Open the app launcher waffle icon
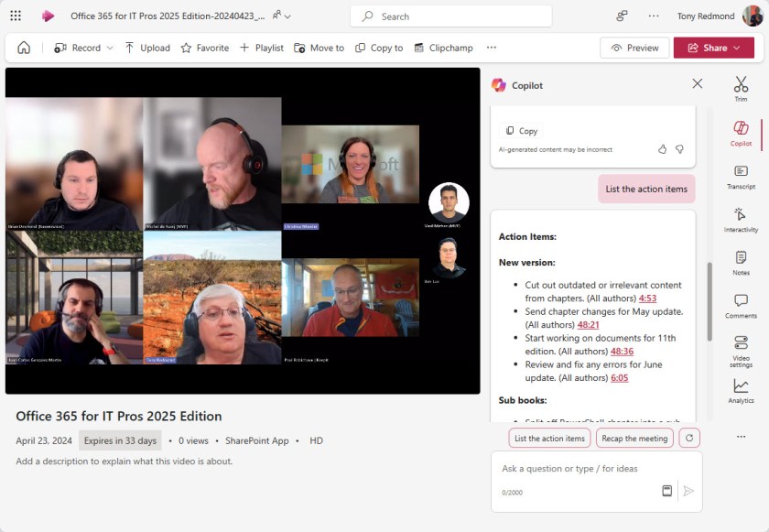This screenshot has width=769, height=532. [16, 16]
